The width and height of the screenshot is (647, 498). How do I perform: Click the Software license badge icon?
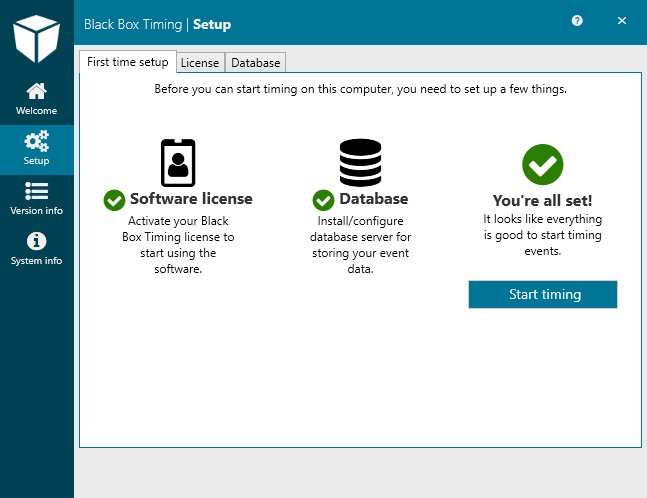pyautogui.click(x=178, y=163)
